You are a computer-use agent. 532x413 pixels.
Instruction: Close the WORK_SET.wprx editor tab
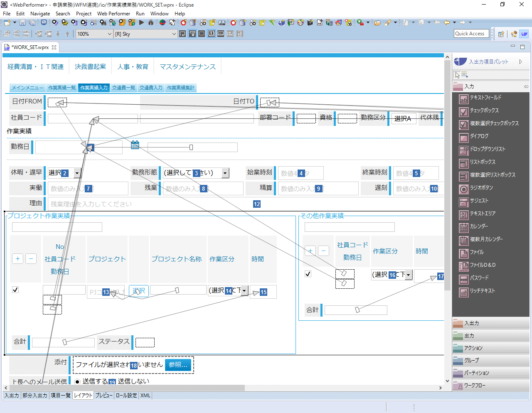click(x=54, y=47)
